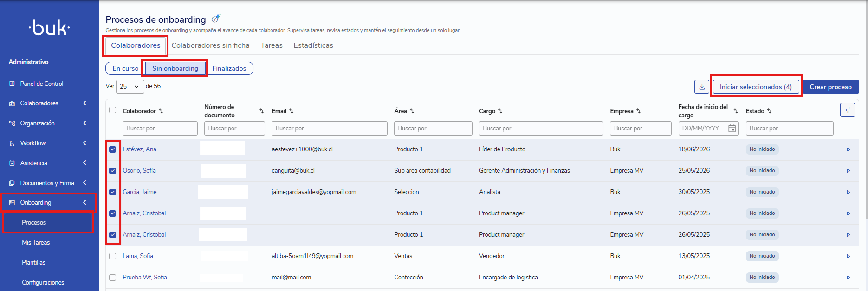
Task: Check the Lama, Sofia row checkbox
Action: click(x=112, y=256)
